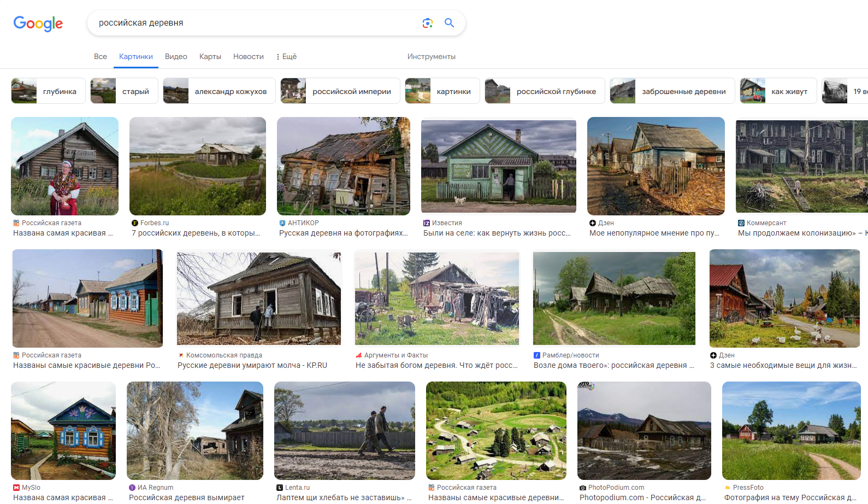Viewport: 868px width, 504px height.
Task: Click the MySlo source favicon
Action: (x=16, y=488)
